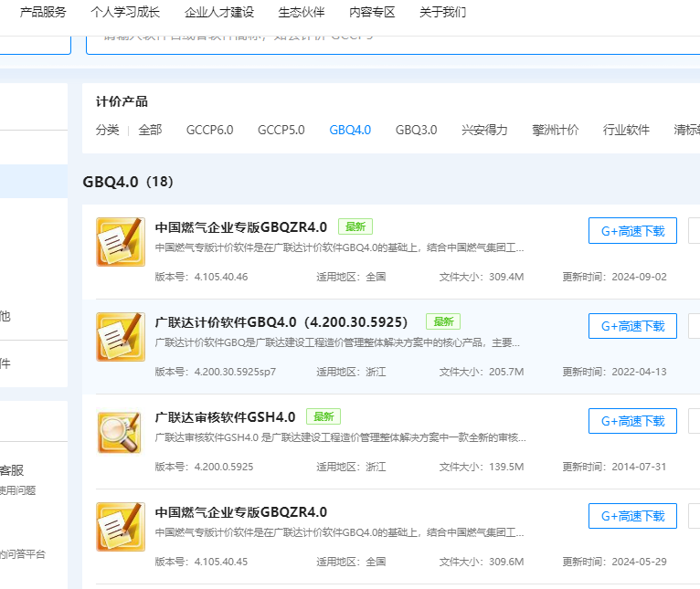Click the 广联达计价软件GBQ4.0 product icon
The height and width of the screenshot is (589, 700).
[x=121, y=337]
